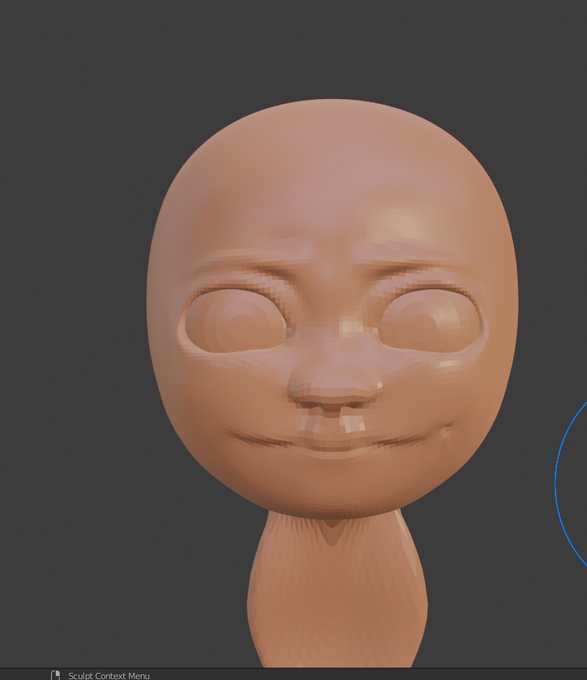
Task: Click the sculpted head model in viewport
Action: click(x=333, y=308)
